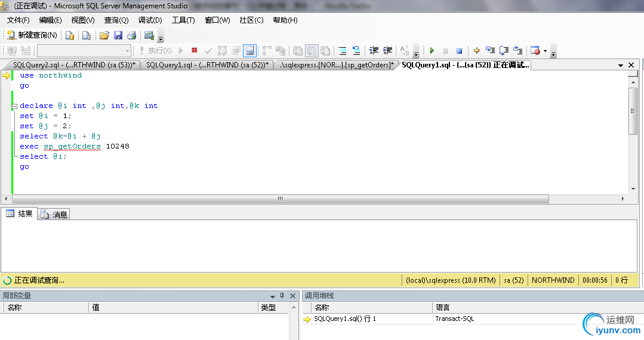Image resolution: width=644 pixels, height=340 pixels.
Task: Switch to the [sp_getOrders]* tab
Action: coord(337,65)
